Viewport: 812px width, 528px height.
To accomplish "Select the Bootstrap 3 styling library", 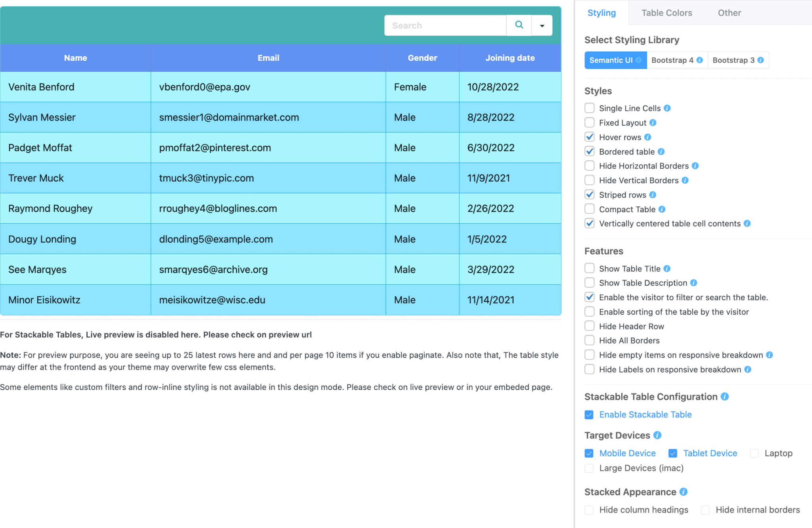I will tap(733, 60).
